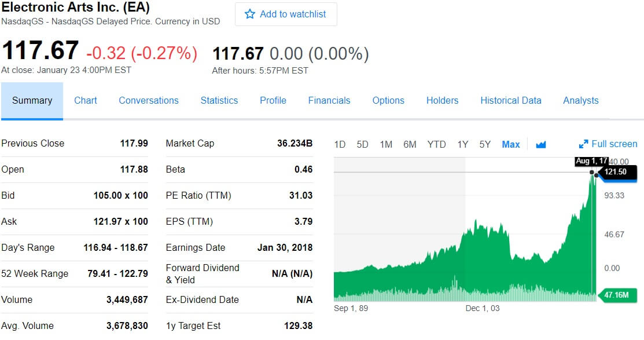View the Holders tab
Screen dimensions: 644x340
coord(442,100)
